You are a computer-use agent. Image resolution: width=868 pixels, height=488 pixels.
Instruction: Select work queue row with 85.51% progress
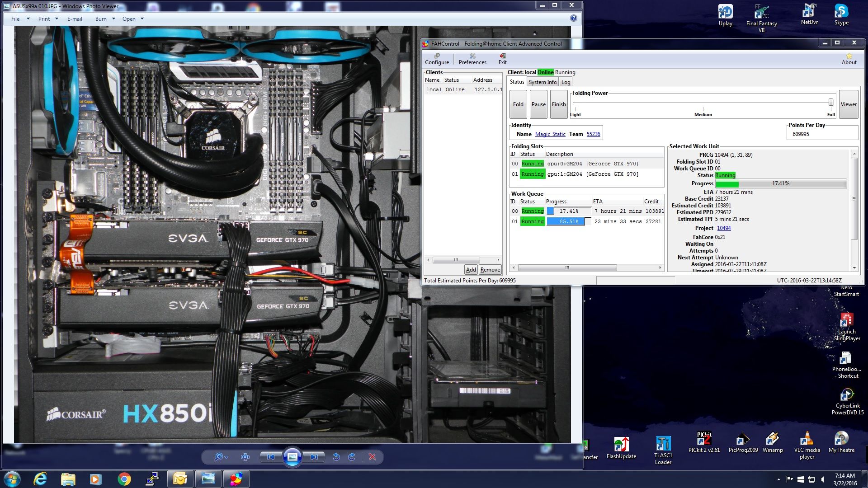pyautogui.click(x=587, y=221)
